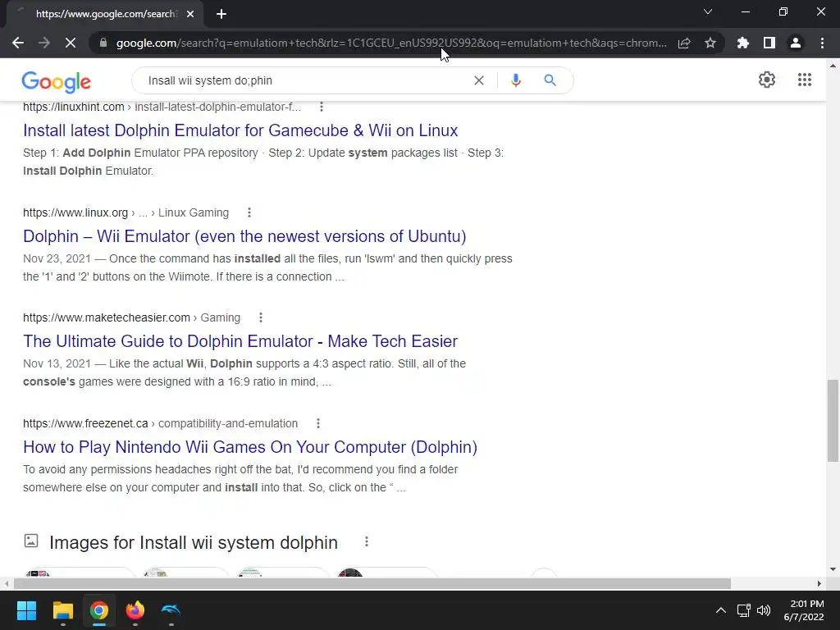
Task: Open options for Images section
Action: tap(367, 541)
